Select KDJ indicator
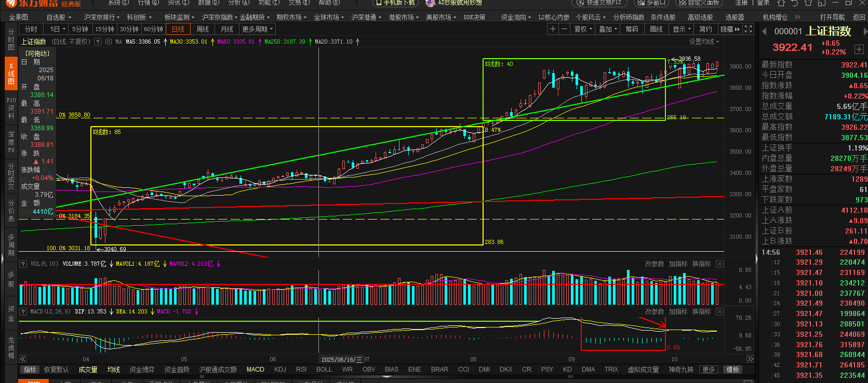 tap(280, 370)
